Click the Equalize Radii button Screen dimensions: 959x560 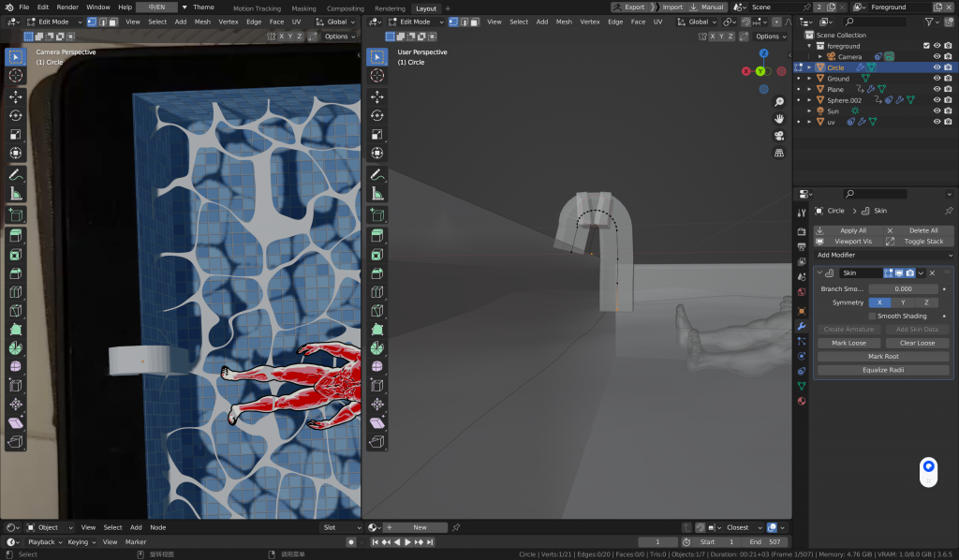(x=883, y=370)
